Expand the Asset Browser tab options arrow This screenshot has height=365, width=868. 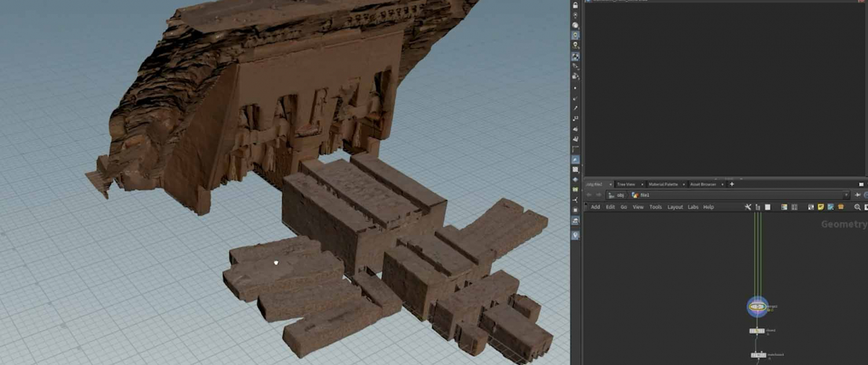(x=722, y=184)
